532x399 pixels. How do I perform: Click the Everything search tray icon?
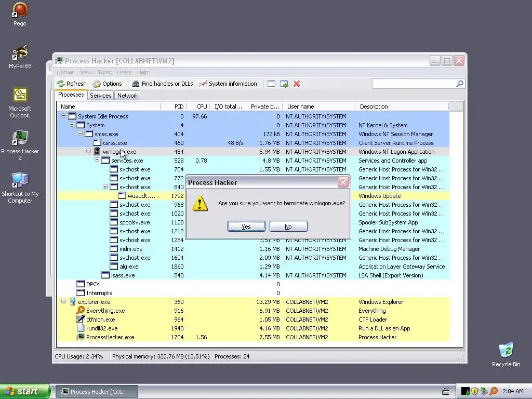[x=494, y=391]
